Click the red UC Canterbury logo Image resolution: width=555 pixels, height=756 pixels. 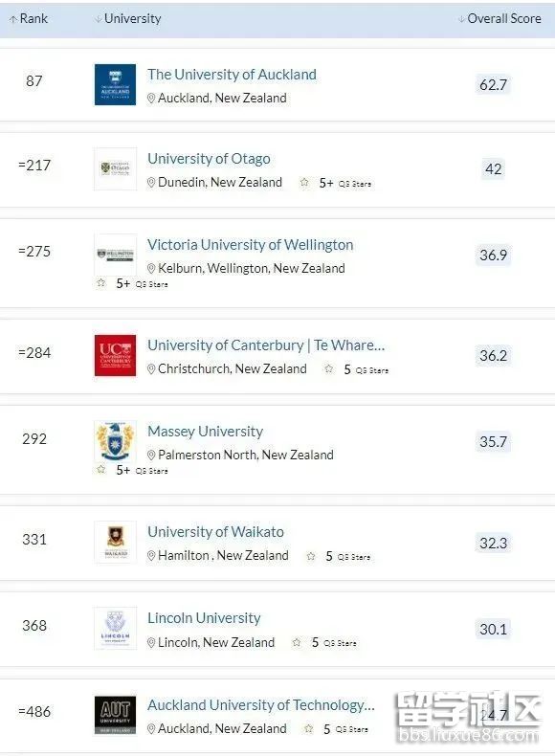click(115, 355)
